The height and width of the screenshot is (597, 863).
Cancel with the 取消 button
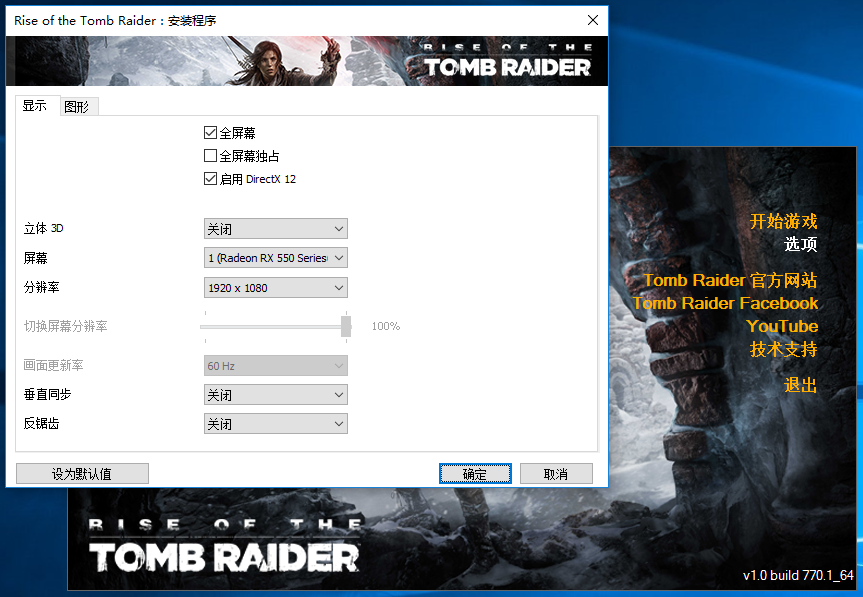[556, 474]
